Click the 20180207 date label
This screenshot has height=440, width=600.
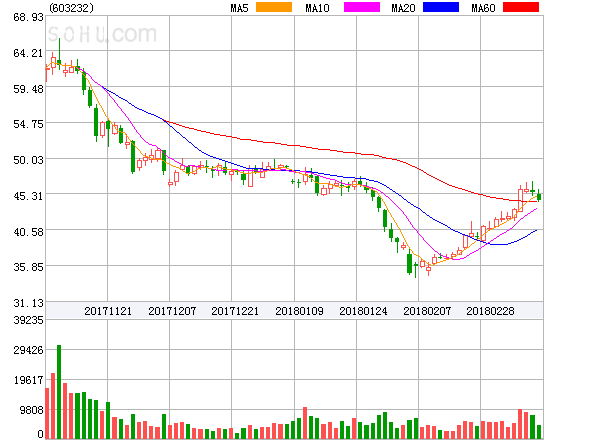click(x=427, y=311)
